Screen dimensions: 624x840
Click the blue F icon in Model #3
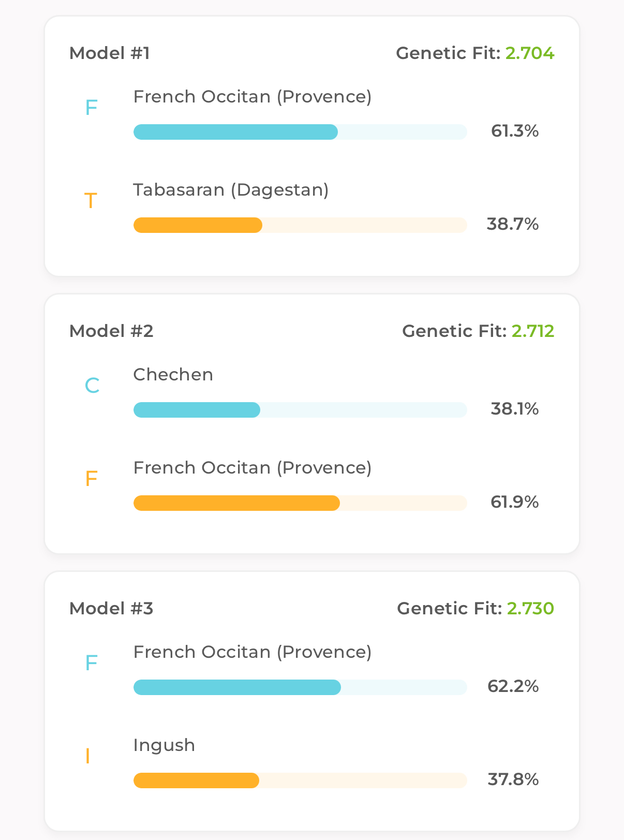click(x=91, y=663)
